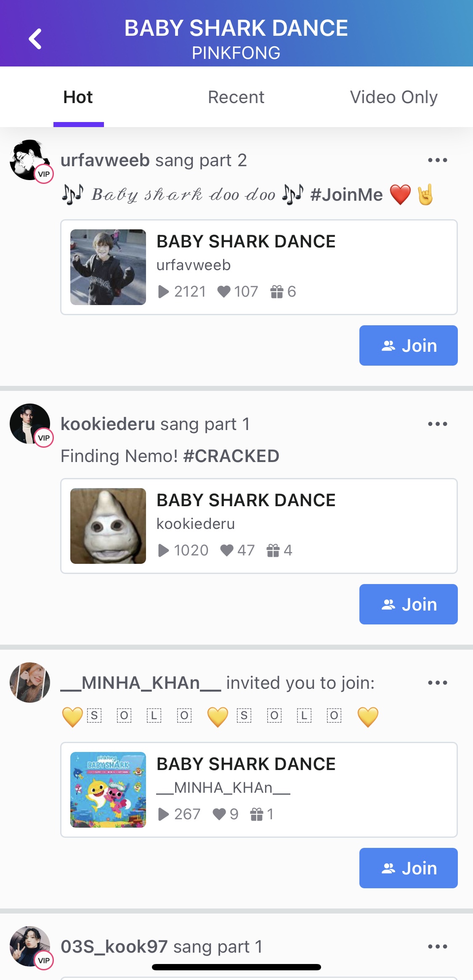Join kookiederu's Baby Shark recording
This screenshot has width=473, height=980.
click(408, 604)
